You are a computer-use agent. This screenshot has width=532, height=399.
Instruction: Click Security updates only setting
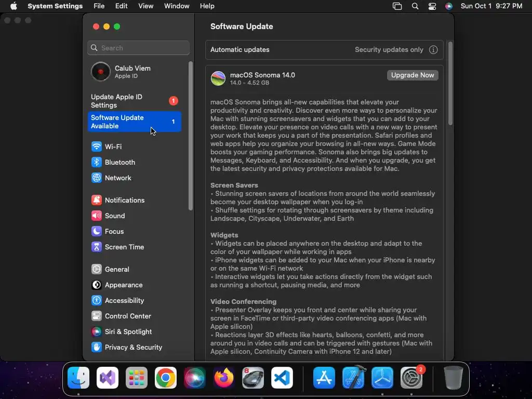coord(389,50)
